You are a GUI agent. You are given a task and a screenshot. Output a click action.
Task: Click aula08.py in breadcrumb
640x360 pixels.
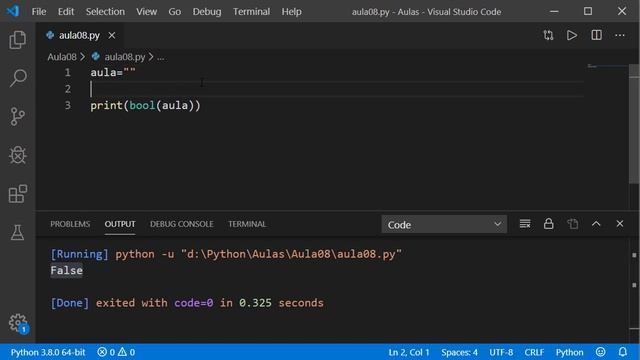[124, 57]
